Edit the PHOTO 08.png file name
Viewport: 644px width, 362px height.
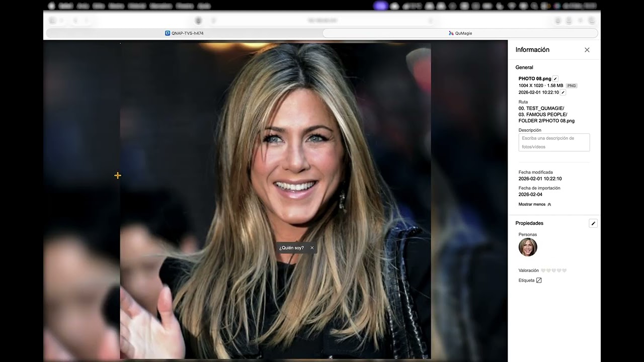[555, 78]
